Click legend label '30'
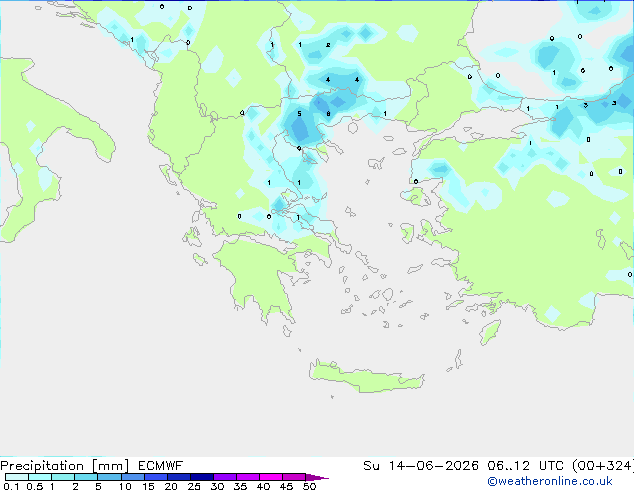 coord(217,486)
